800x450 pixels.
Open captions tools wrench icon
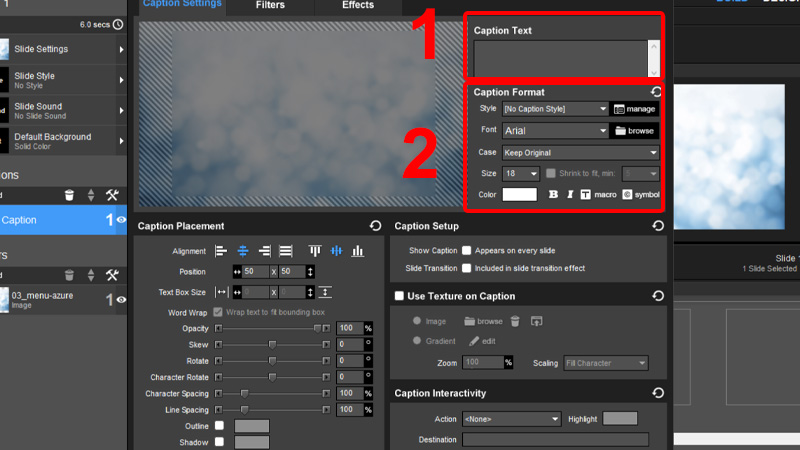[x=112, y=195]
